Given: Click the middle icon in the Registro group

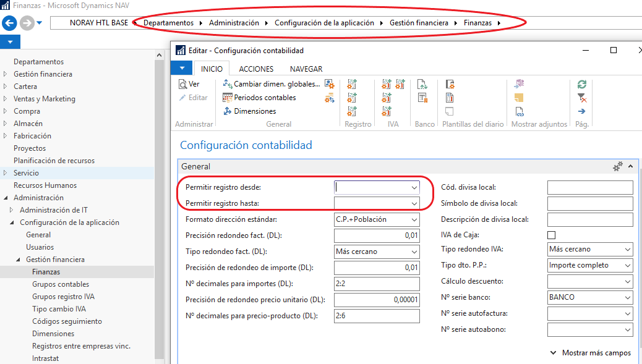Looking at the screenshot, I should point(352,98).
